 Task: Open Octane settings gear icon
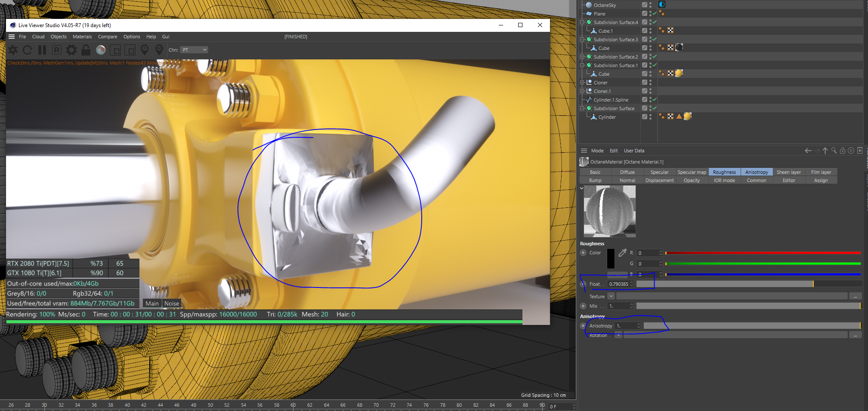(x=71, y=50)
